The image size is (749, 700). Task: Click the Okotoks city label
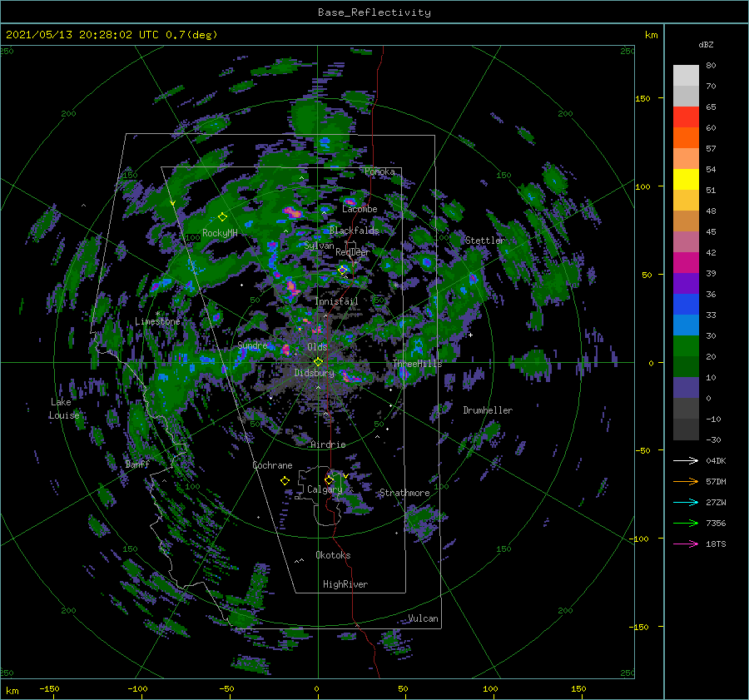333,555
